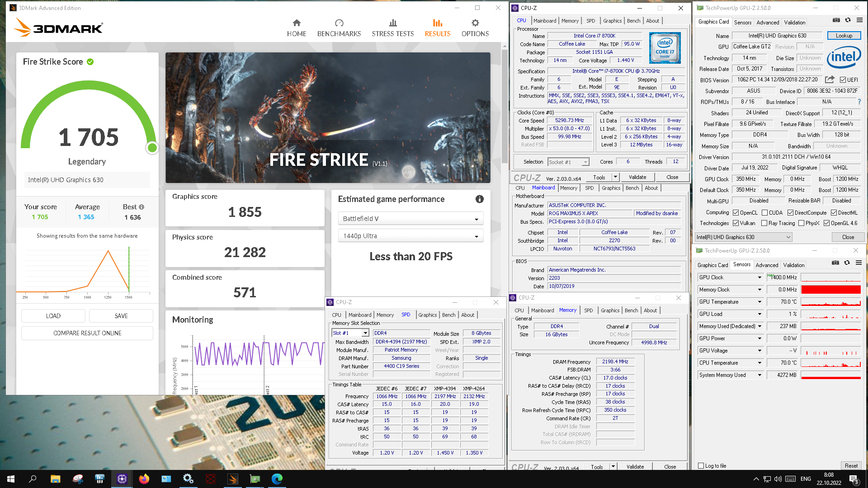Click the green validated checkmark beside Fire Strike Score
The image size is (868, 488).
coord(90,61)
